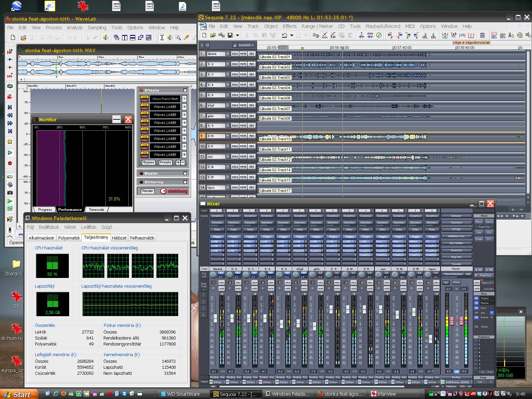Expand tspsL track name dropdown
The height and width of the screenshot is (399, 532).
coord(227,187)
